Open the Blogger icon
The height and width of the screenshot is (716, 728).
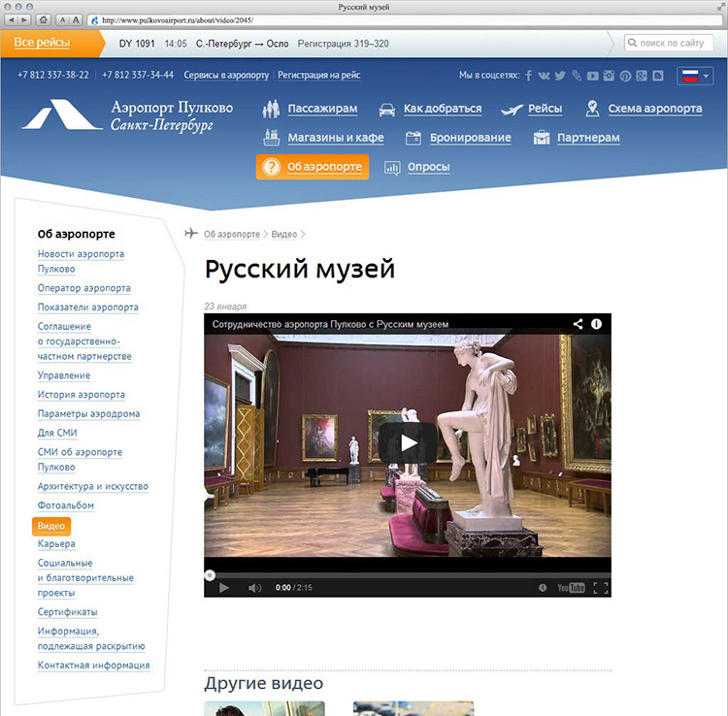(658, 76)
